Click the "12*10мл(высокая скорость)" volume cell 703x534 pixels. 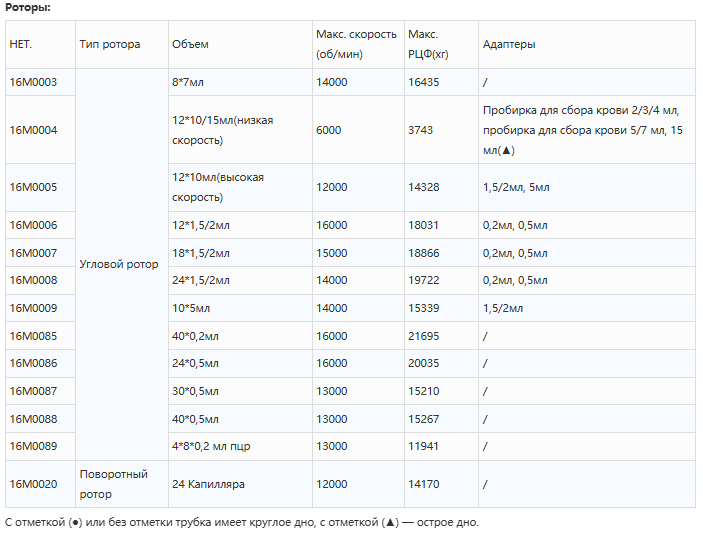[x=218, y=187]
